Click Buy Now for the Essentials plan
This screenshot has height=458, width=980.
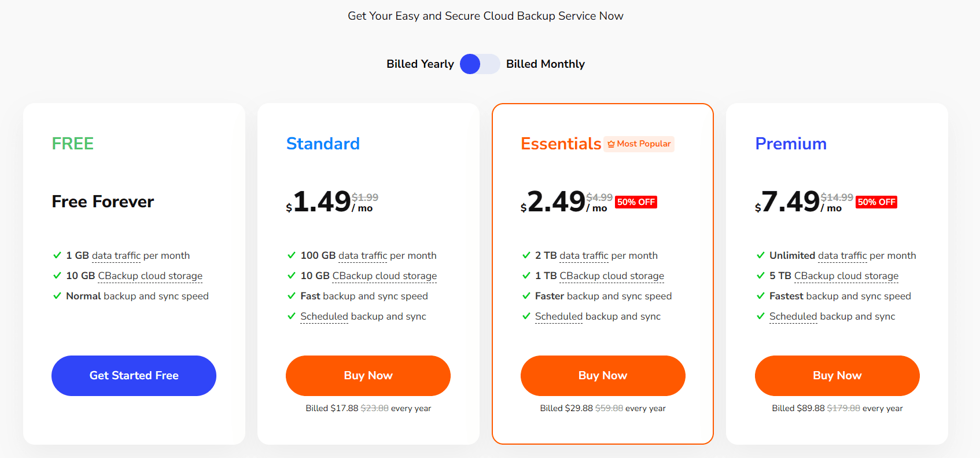click(603, 375)
